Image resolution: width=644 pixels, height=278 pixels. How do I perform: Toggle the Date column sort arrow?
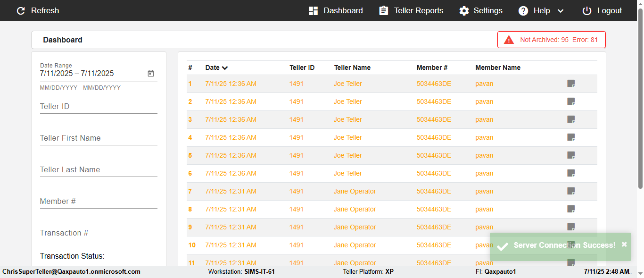pyautogui.click(x=225, y=68)
